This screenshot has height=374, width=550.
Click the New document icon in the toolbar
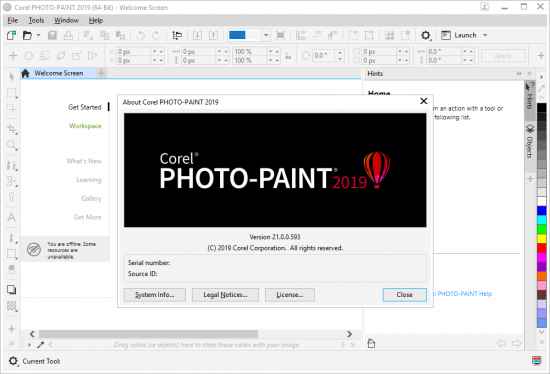click(x=12, y=35)
